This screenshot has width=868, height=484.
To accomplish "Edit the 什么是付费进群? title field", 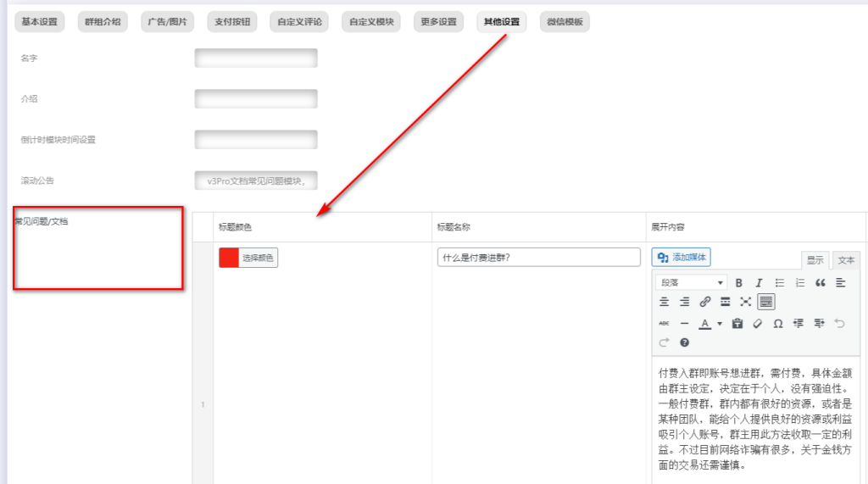I will [x=538, y=258].
